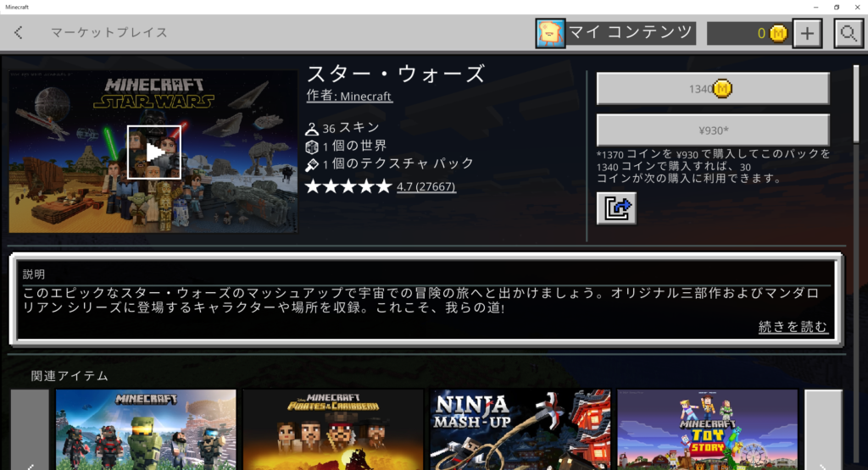Open Pirates of the Caribbean pack thumbnail
Screen dimensions: 868x470
point(333,429)
